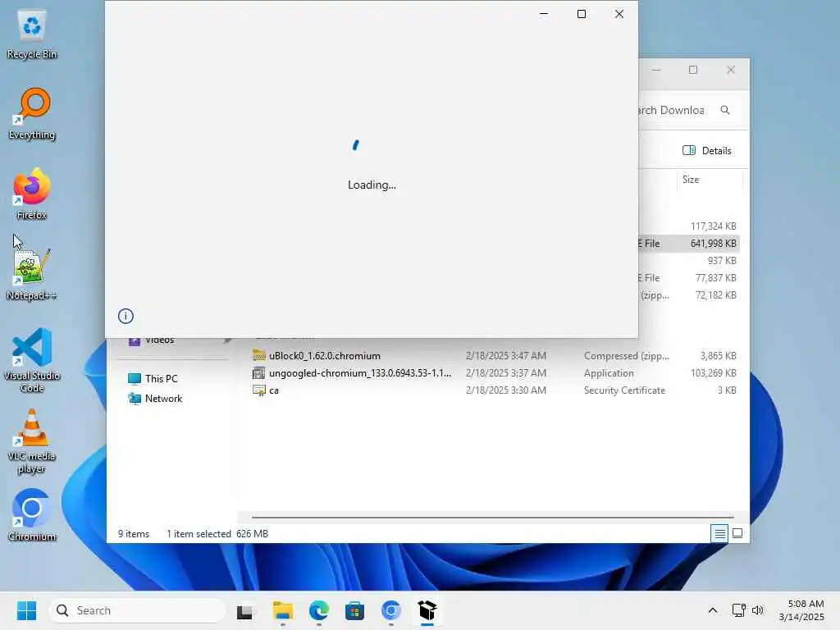Open Network in Explorer sidebar

[x=163, y=399]
